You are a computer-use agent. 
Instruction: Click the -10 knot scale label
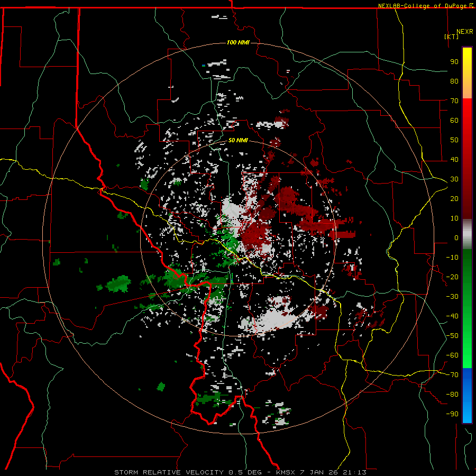click(452, 258)
